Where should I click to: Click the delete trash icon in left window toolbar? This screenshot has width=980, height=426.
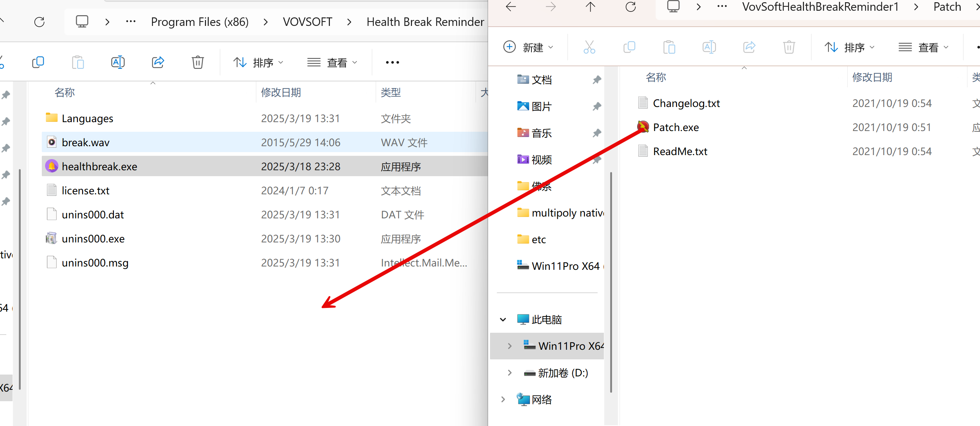pos(197,62)
